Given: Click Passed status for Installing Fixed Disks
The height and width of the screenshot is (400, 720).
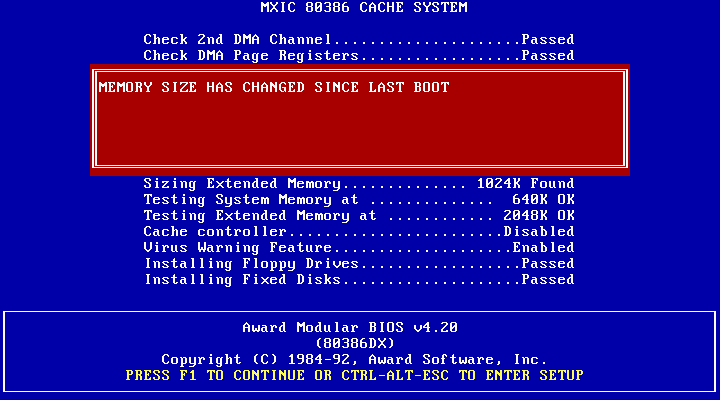Looking at the screenshot, I should (x=547, y=280).
